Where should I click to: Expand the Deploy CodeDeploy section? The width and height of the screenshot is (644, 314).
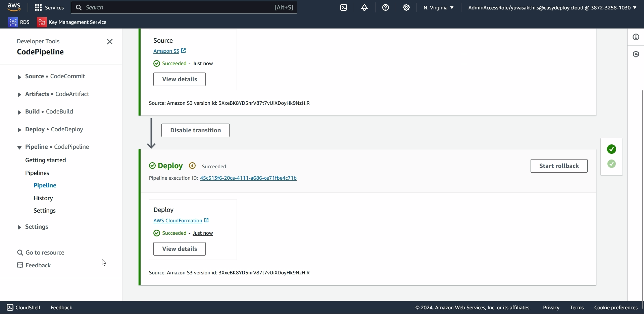pyautogui.click(x=19, y=130)
